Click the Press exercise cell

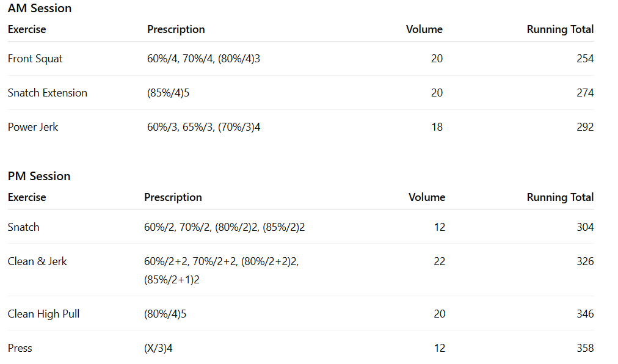tap(20, 348)
